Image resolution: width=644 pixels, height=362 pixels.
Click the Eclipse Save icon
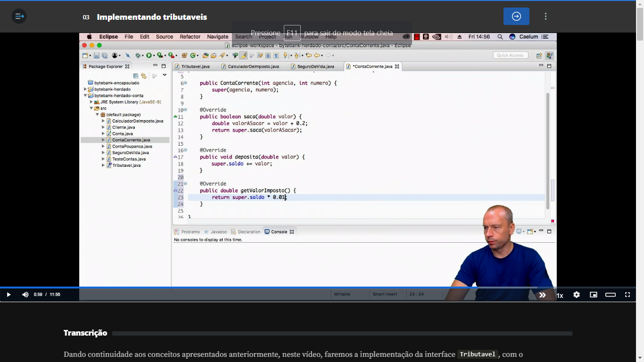point(96,56)
